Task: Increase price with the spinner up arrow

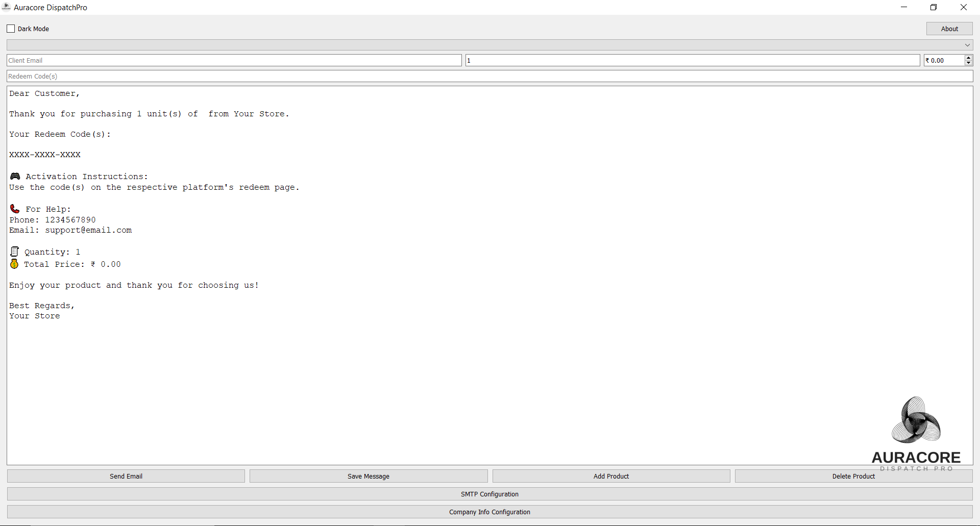Action: coord(968,58)
